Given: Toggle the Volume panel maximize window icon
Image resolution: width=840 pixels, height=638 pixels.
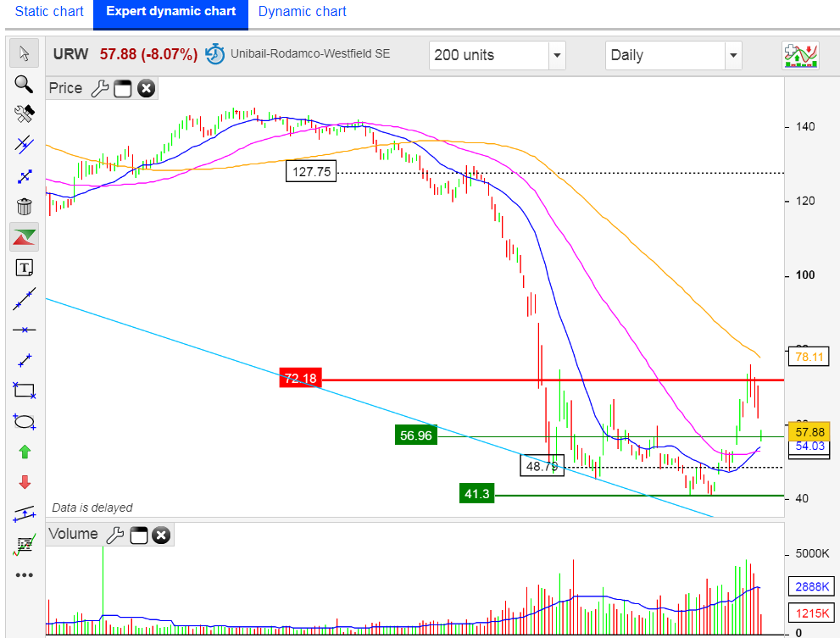Looking at the screenshot, I should coord(138,535).
